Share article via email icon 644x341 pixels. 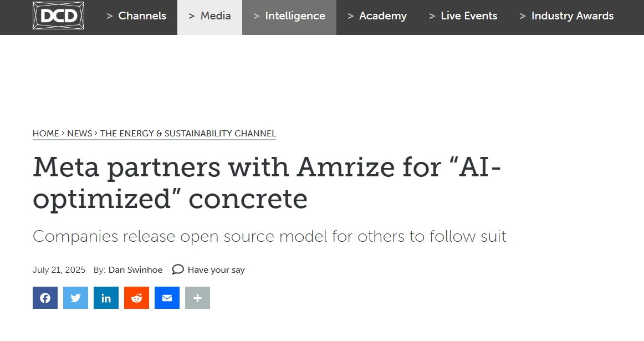(x=167, y=298)
